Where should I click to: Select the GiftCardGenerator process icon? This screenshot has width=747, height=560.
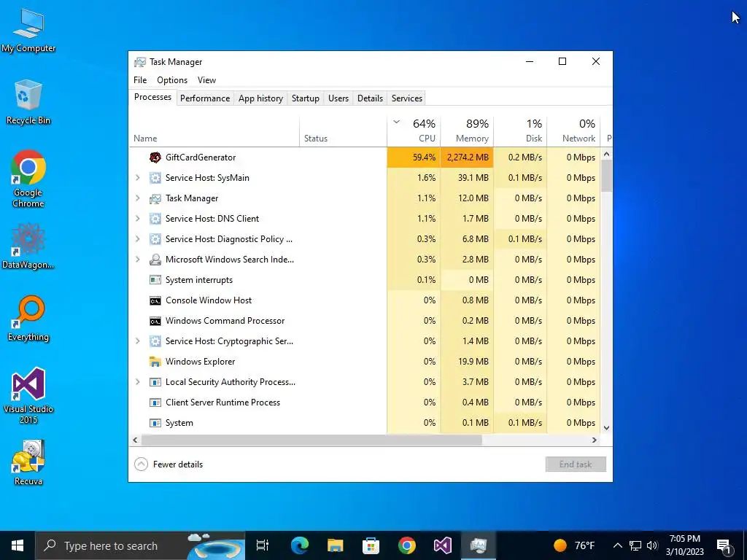pos(155,157)
